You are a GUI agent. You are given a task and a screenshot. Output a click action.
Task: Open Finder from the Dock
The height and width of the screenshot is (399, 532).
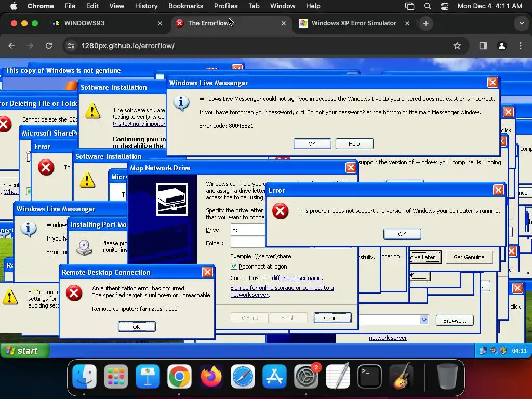click(85, 376)
